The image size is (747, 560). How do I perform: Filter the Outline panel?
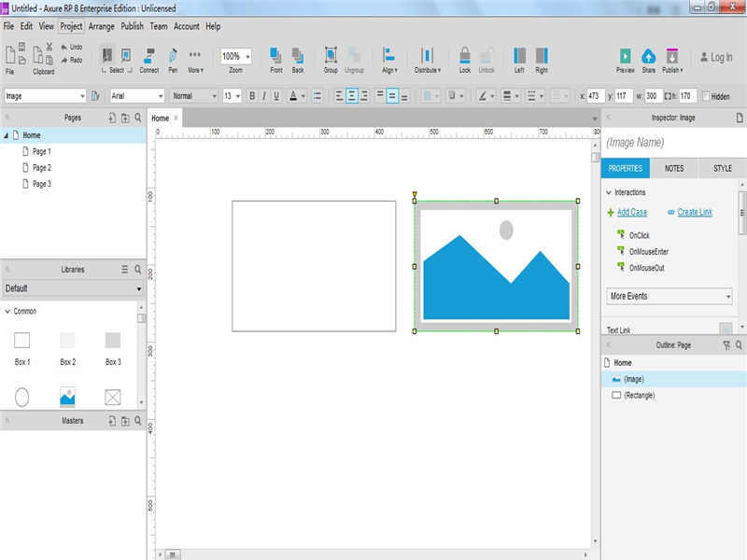pos(726,344)
